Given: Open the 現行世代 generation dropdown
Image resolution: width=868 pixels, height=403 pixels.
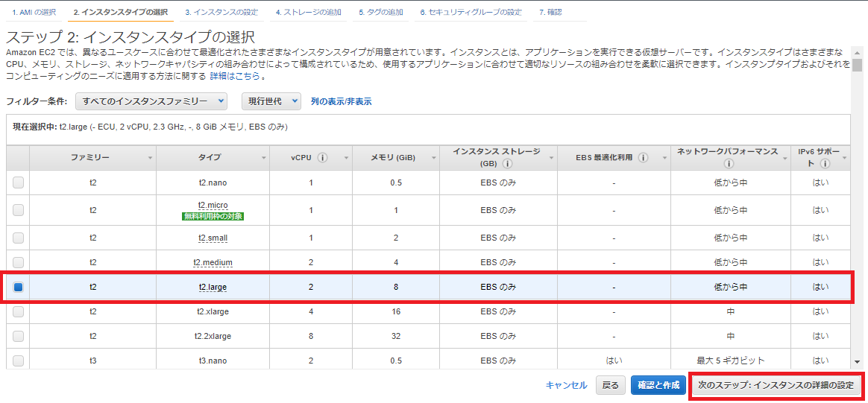Looking at the screenshot, I should [x=271, y=101].
